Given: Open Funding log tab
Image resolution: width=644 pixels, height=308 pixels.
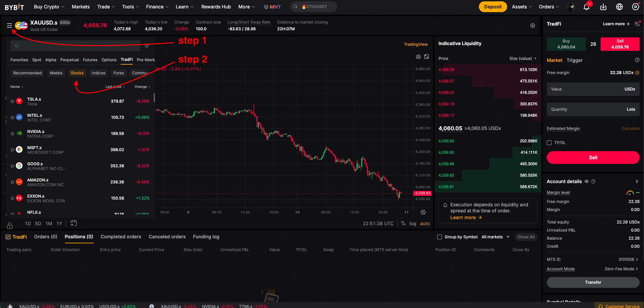Looking at the screenshot, I should click(x=206, y=237).
